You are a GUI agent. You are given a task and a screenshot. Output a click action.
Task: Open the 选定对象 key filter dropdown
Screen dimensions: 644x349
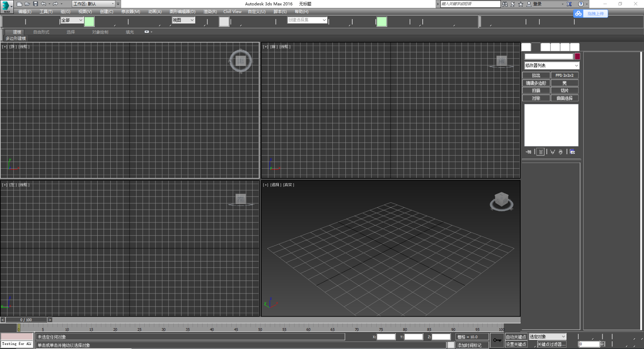(547, 337)
